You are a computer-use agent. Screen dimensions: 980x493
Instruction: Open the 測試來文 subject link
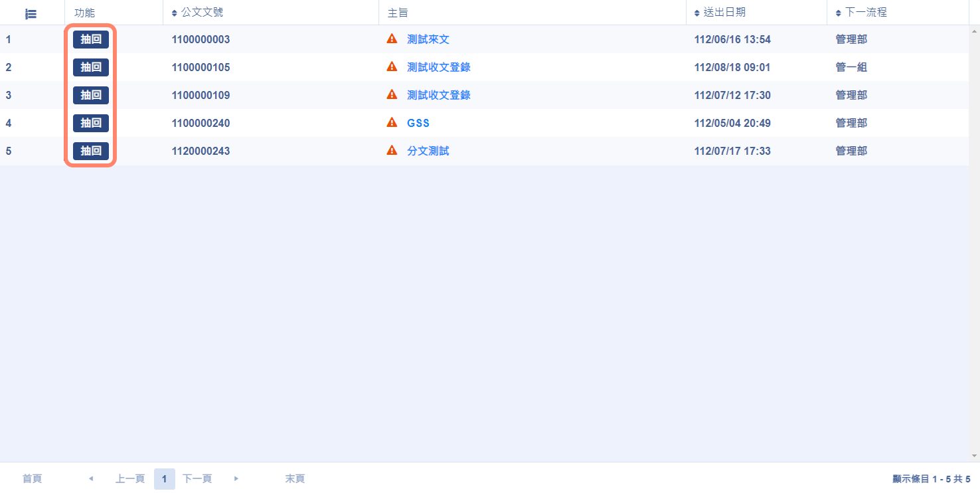point(428,39)
